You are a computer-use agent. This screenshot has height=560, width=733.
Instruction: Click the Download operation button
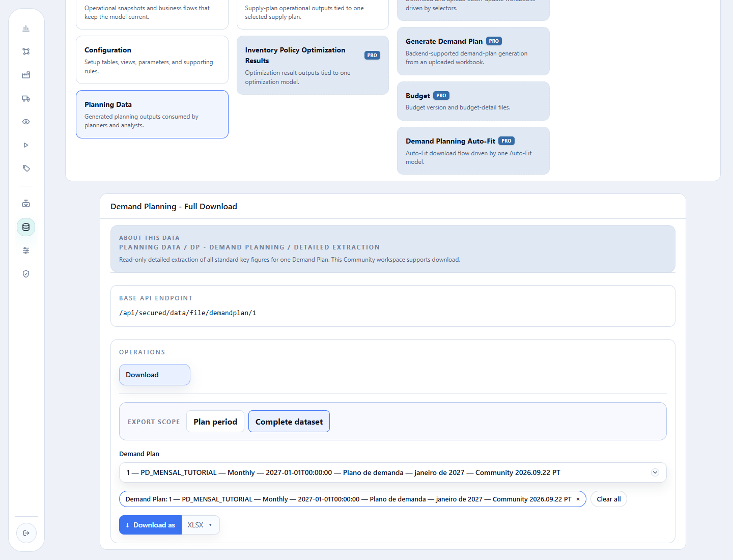pyautogui.click(x=155, y=375)
